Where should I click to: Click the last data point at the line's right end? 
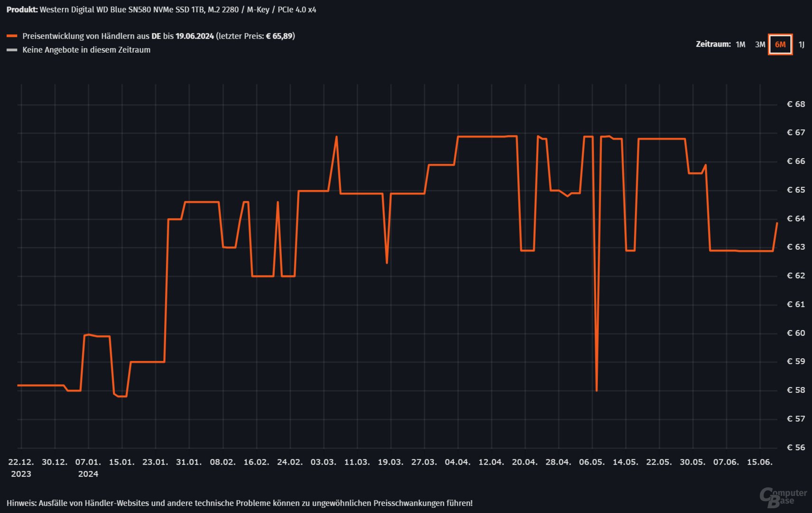(777, 223)
